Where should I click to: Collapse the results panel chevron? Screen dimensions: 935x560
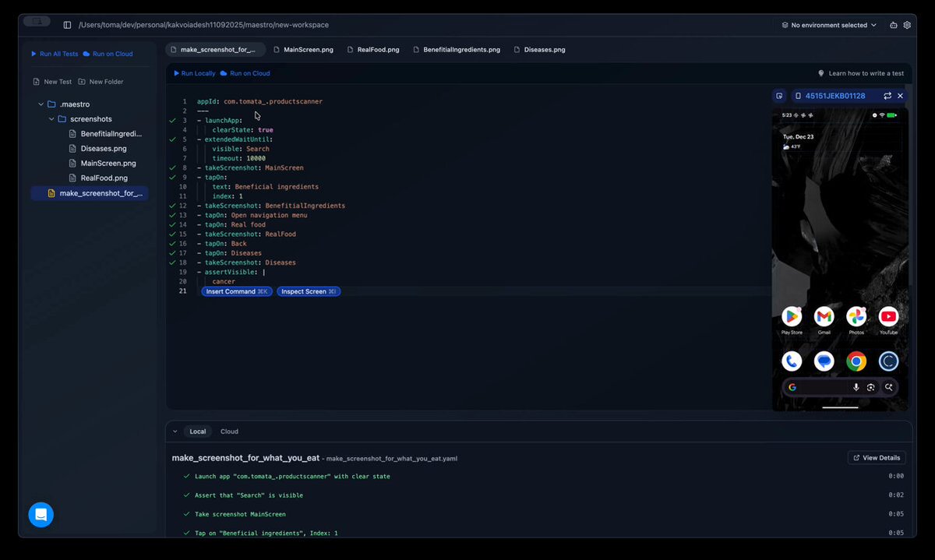point(175,431)
